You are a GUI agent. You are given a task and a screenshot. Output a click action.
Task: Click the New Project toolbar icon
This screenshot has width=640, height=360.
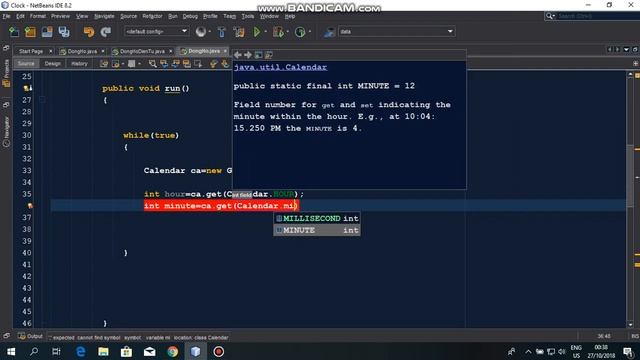tap(30, 32)
